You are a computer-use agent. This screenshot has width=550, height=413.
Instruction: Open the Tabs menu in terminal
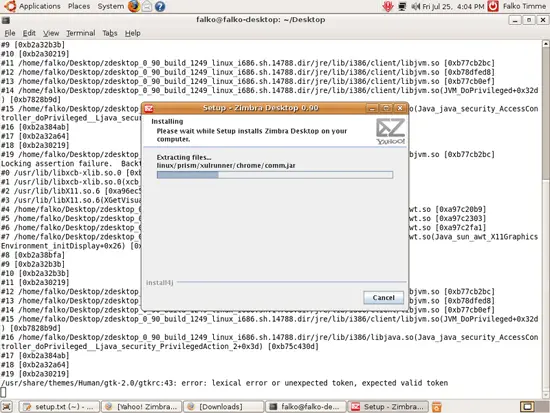coord(109,33)
